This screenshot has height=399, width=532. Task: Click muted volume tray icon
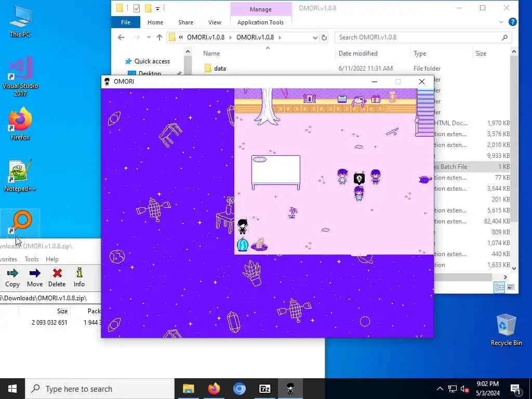tap(464, 389)
